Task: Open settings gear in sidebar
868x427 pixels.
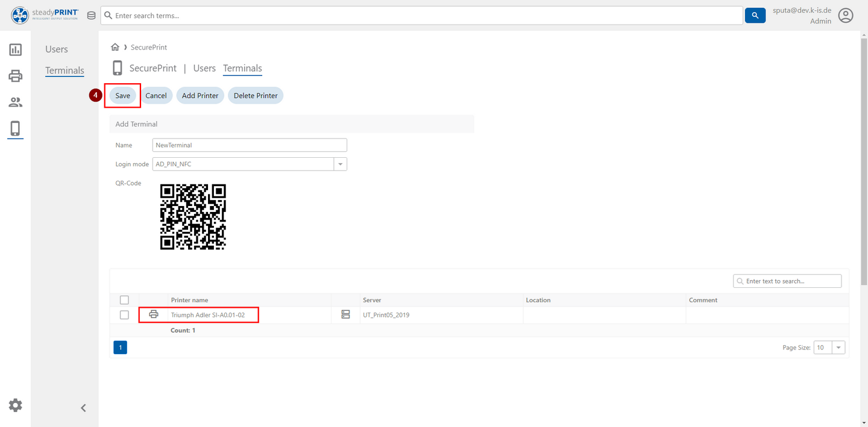Action: (x=16, y=405)
